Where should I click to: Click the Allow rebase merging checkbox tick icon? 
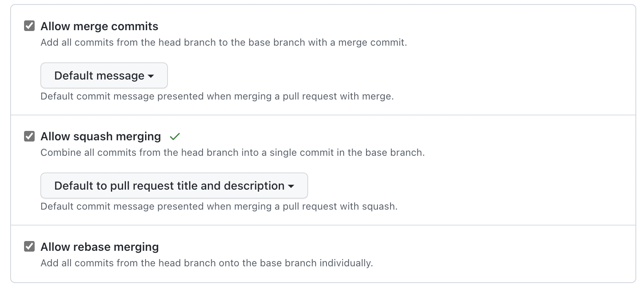click(x=29, y=246)
